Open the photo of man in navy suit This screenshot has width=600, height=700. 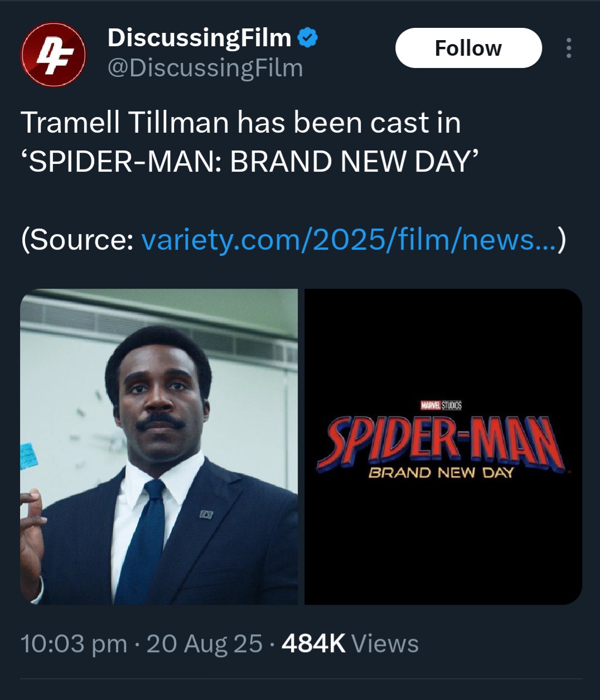[x=159, y=446]
